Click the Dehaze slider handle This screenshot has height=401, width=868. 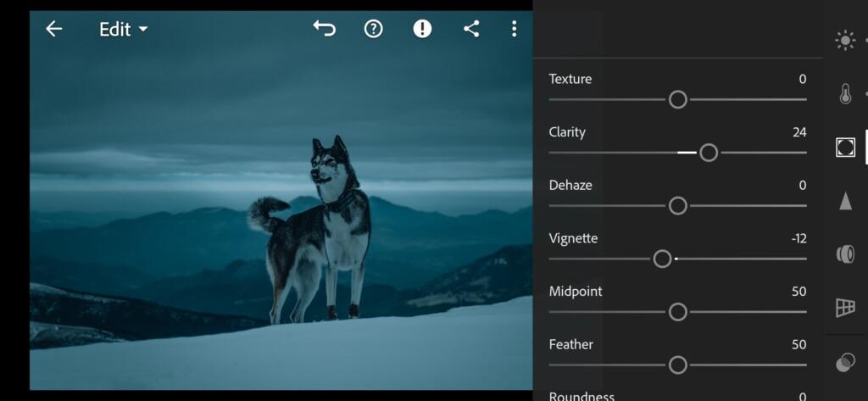tap(677, 206)
